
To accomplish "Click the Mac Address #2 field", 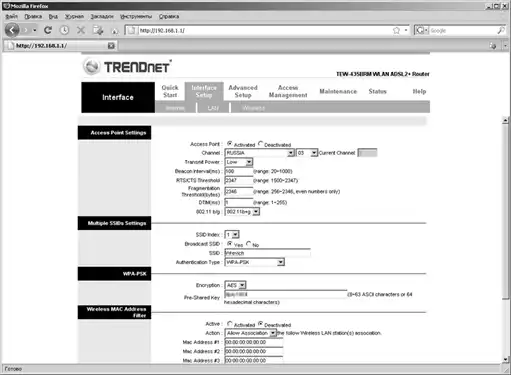I will tap(254, 351).
